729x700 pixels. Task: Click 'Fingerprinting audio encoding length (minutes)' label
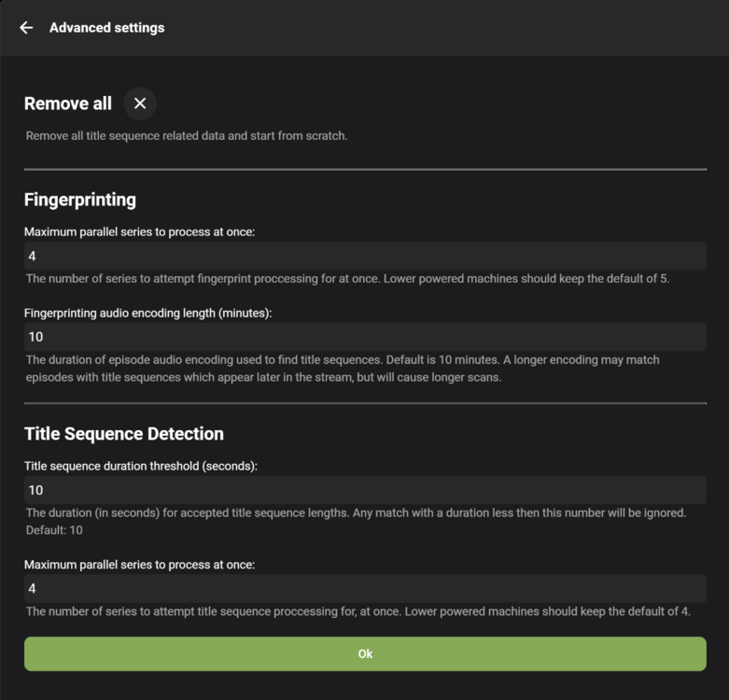(x=147, y=313)
